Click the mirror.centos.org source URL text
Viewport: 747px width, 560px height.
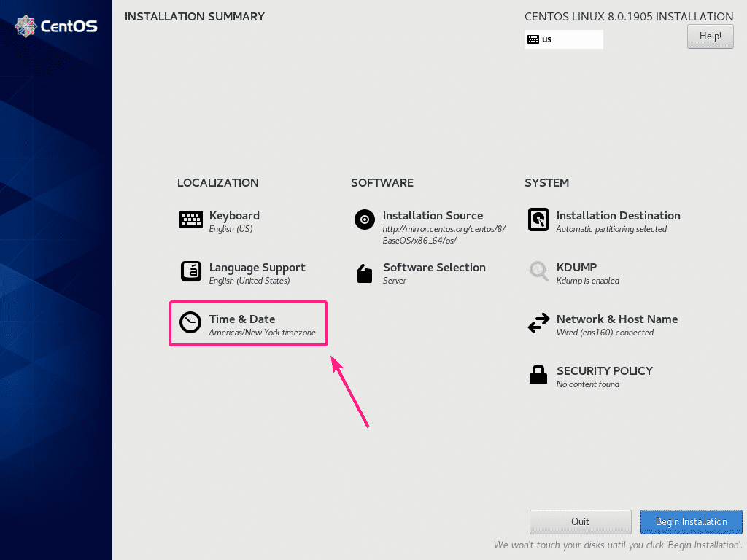point(444,235)
